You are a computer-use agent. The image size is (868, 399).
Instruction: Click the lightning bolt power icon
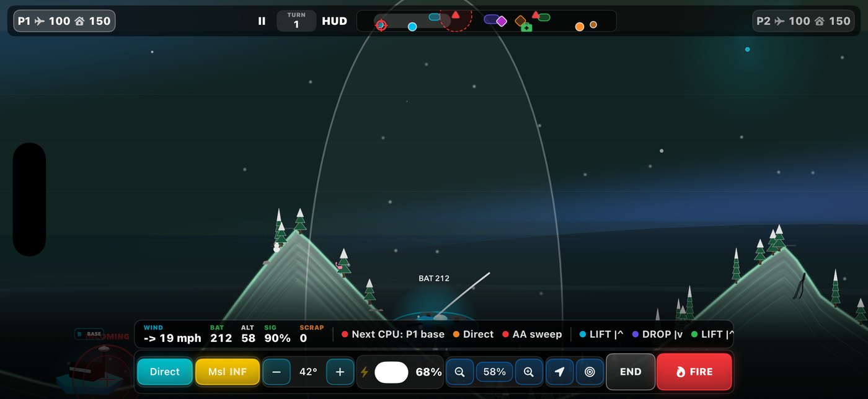365,372
